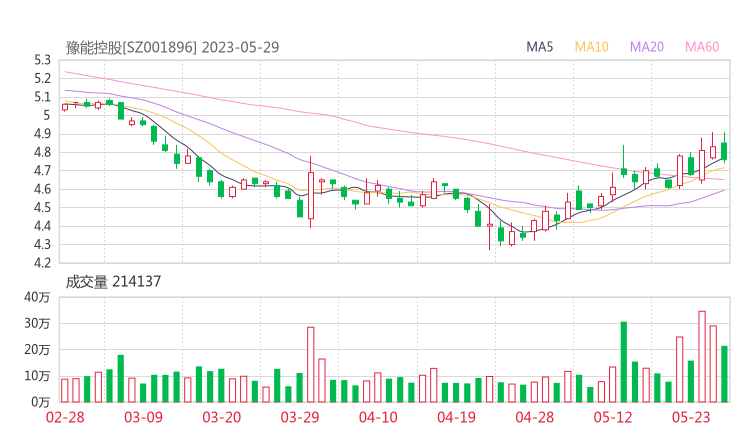The width and height of the screenshot is (740, 440).
Task: Click the 4.2 price axis label
Action: 42,262
